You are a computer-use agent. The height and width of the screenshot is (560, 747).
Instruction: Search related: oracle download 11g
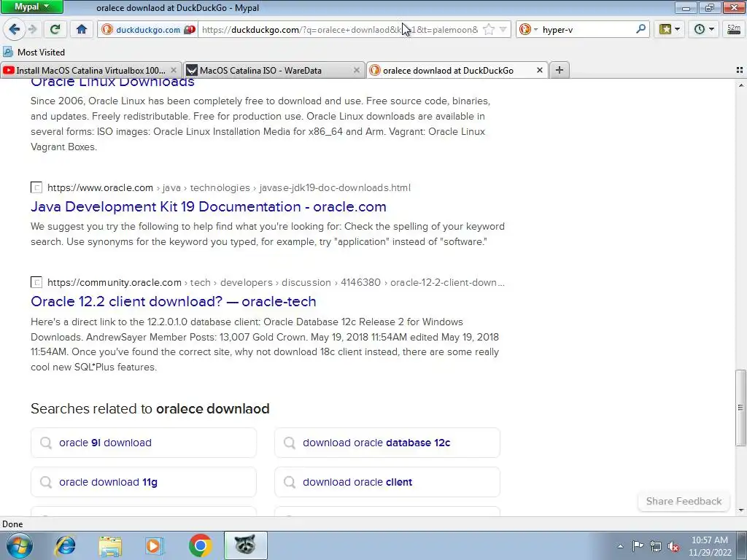[144, 482]
